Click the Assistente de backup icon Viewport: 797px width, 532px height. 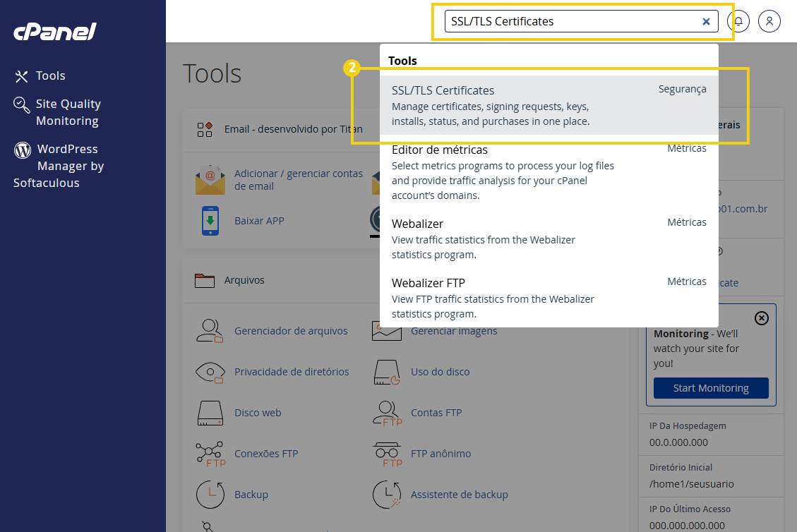[387, 495]
